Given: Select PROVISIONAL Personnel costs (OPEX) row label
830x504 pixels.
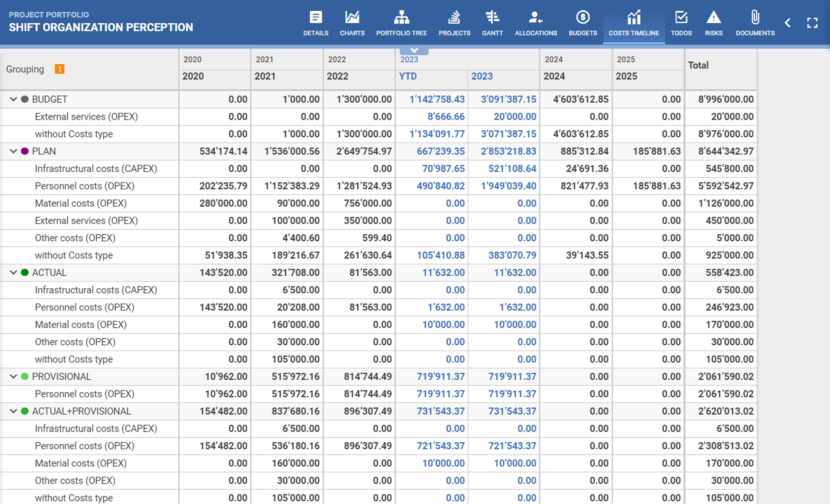Looking at the screenshot, I should tap(84, 394).
